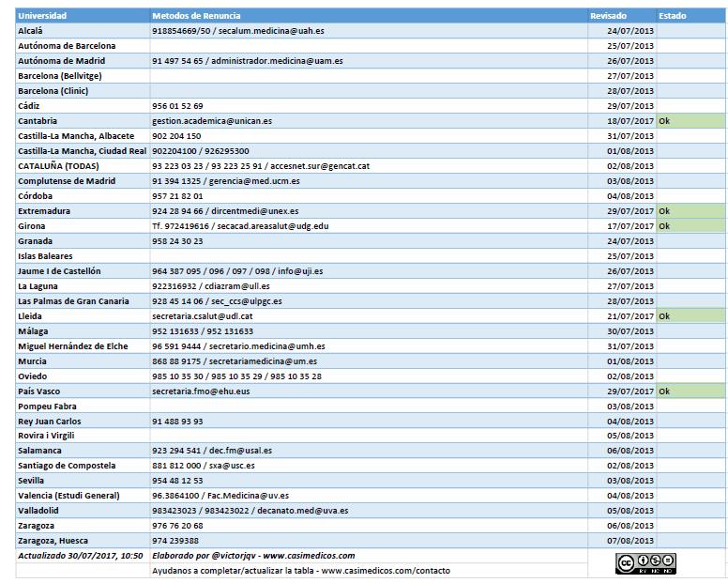This screenshot has width=728, height=583.
Task: Select the Universidad column header
Action: 83,16
